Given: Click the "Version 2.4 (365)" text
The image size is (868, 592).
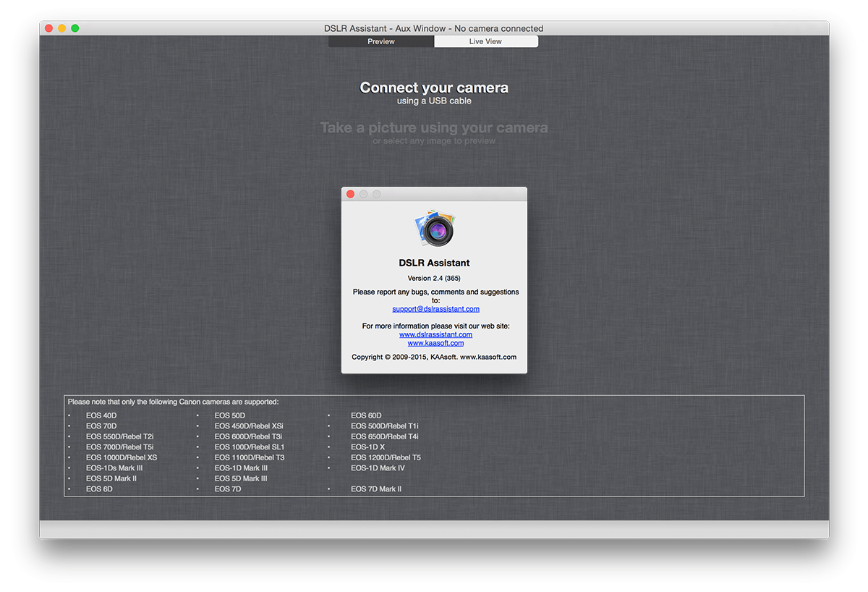Looking at the screenshot, I should coord(434,278).
